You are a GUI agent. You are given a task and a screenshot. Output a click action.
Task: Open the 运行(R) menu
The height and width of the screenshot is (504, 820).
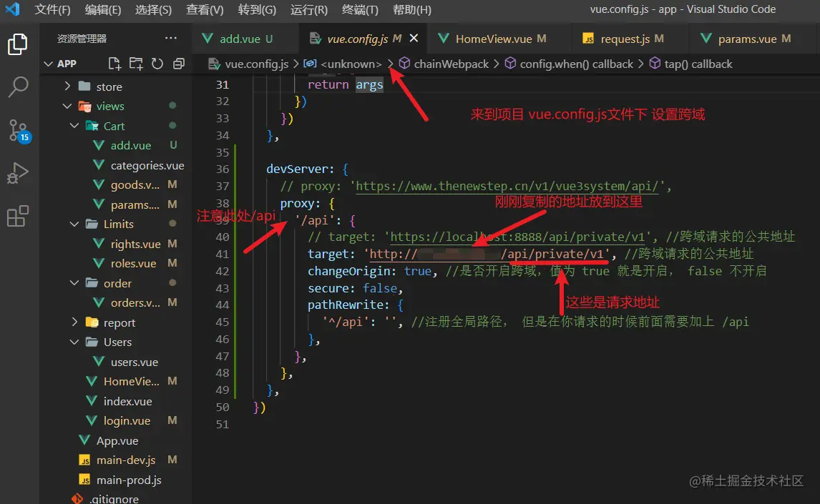(x=308, y=10)
